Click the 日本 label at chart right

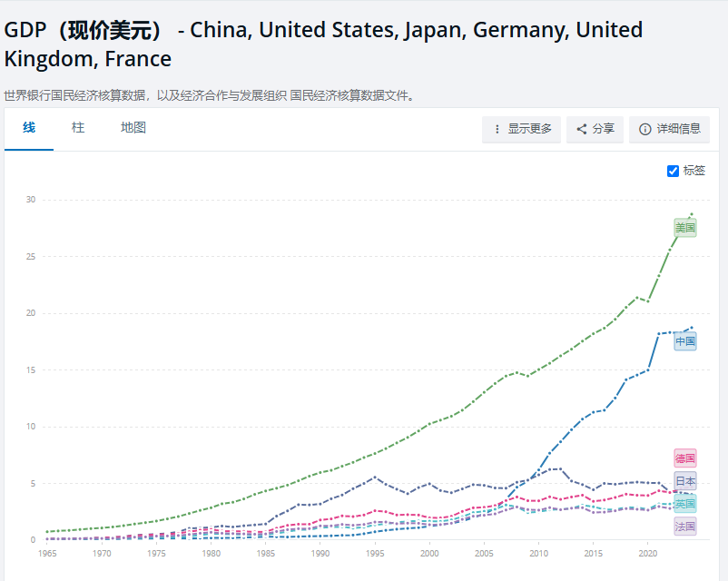point(684,478)
